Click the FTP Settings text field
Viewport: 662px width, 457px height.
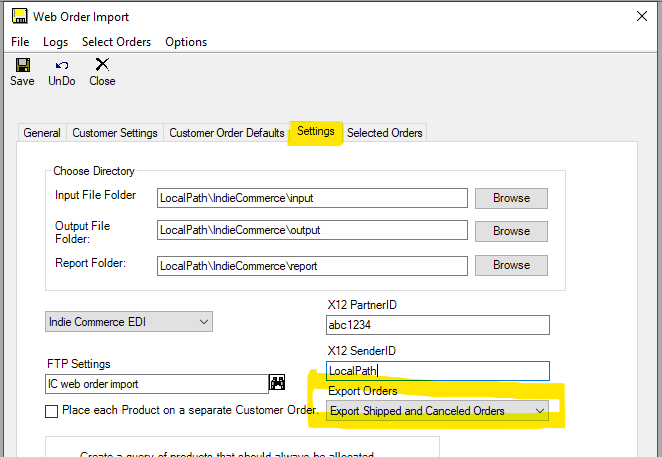tap(157, 384)
